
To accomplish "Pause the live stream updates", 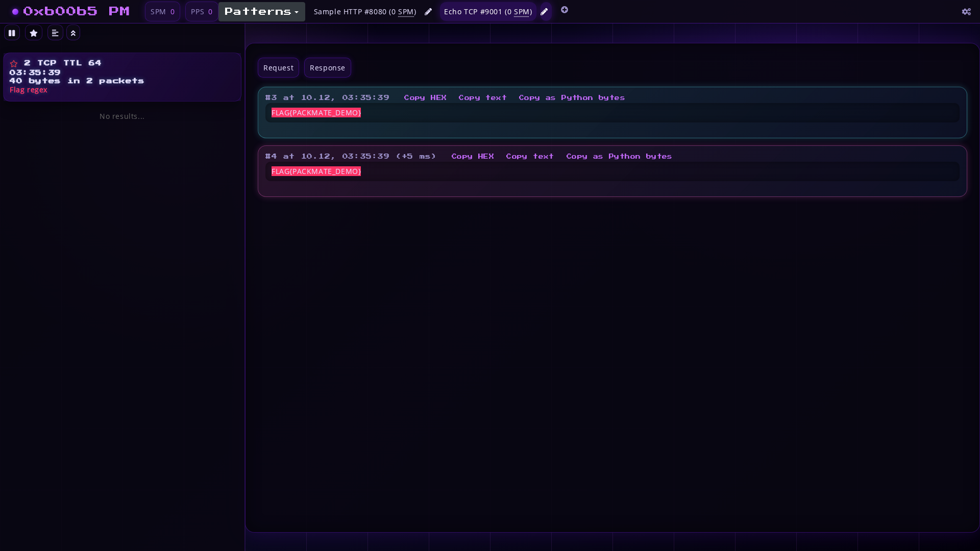I will [x=12, y=33].
